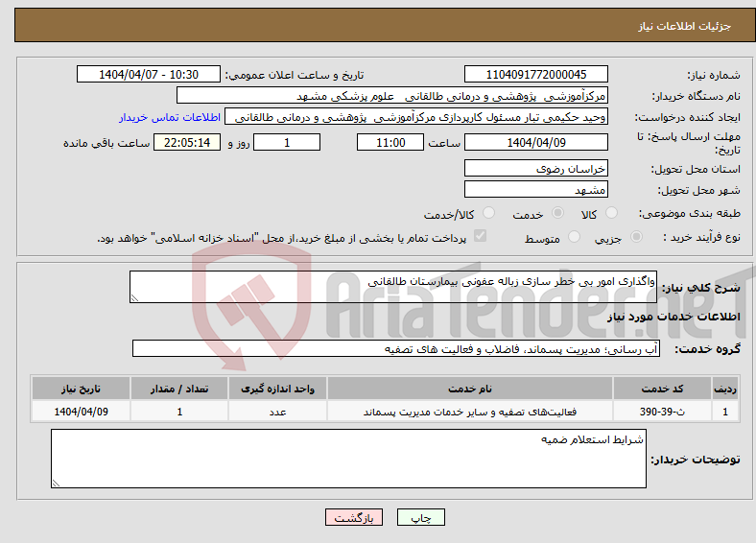Click the deadline time field 11:00
The image size is (756, 543).
pos(390,142)
